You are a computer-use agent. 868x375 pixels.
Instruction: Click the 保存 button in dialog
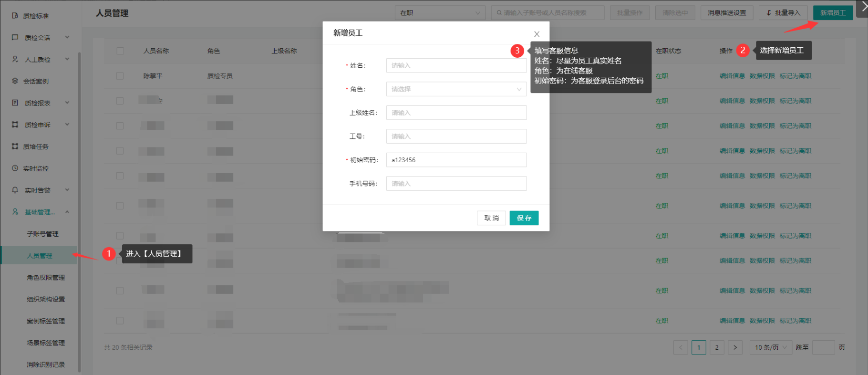click(x=524, y=218)
